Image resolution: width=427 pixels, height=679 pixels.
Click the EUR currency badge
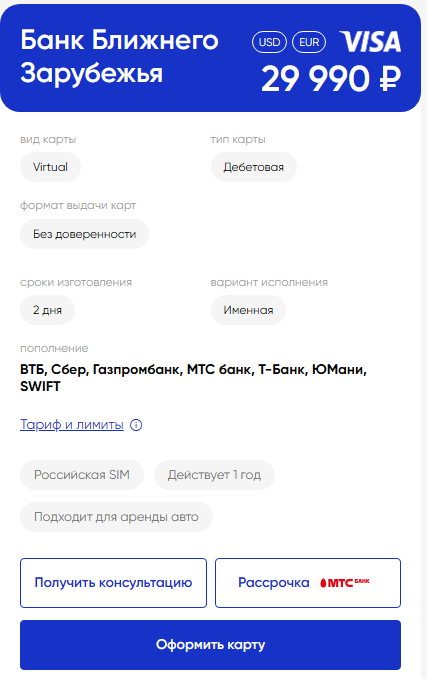309,42
